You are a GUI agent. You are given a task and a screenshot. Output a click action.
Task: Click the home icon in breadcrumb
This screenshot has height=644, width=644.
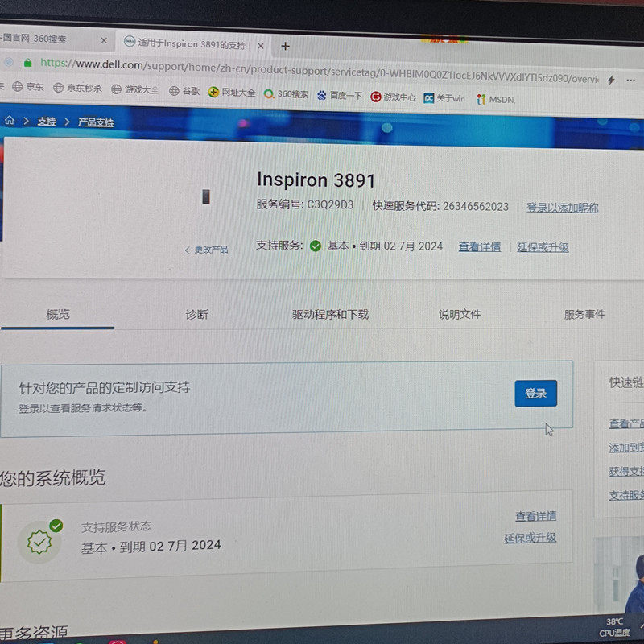(10, 120)
